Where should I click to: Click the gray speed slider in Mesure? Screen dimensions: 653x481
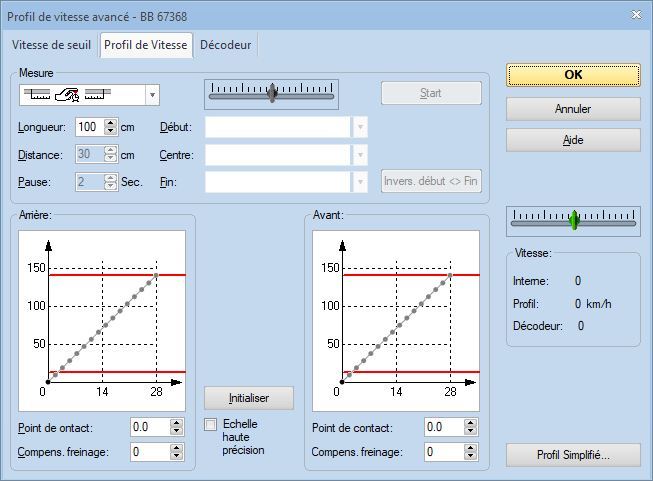click(272, 93)
